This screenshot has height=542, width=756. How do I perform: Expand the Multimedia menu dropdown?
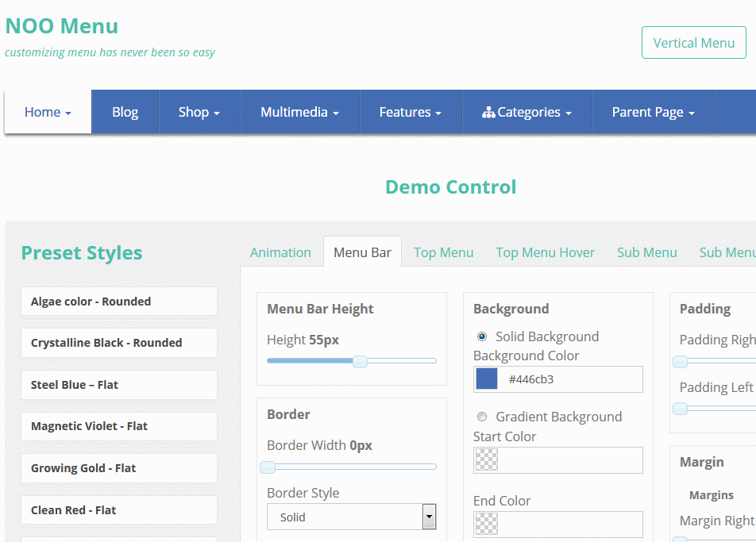point(300,112)
